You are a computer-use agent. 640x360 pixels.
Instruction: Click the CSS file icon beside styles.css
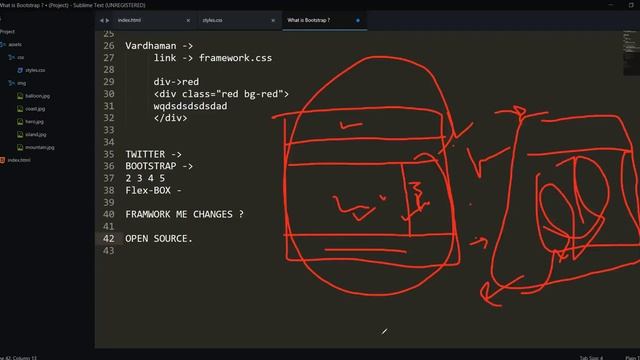20,70
